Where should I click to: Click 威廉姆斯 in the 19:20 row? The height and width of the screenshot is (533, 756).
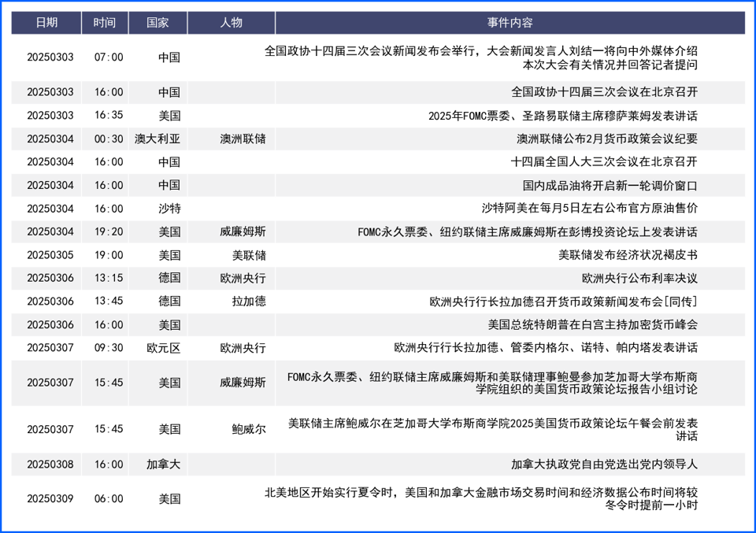[x=243, y=231]
